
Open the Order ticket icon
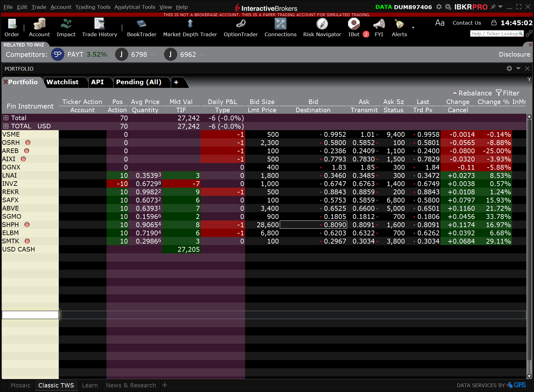click(12, 27)
